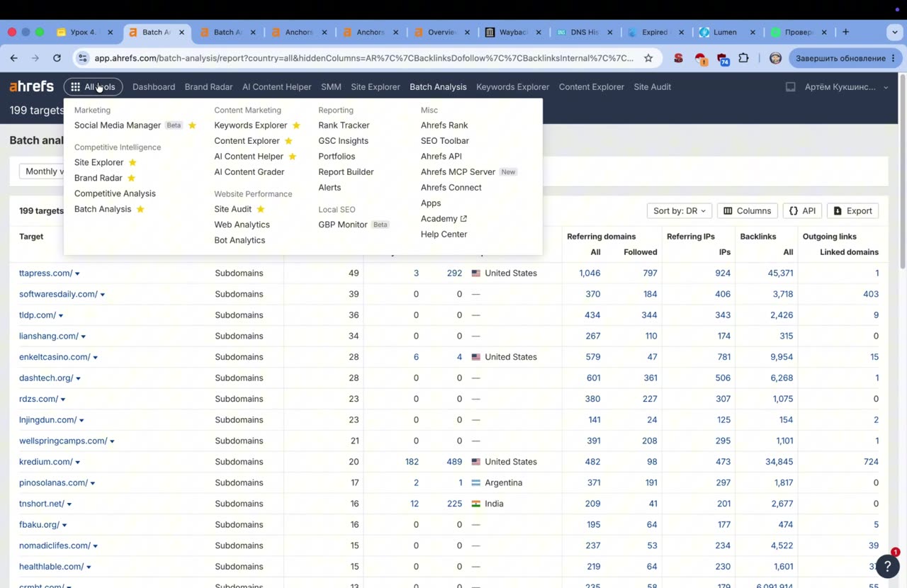Toggle favorite star next to Keywords Explorer

(x=296, y=125)
